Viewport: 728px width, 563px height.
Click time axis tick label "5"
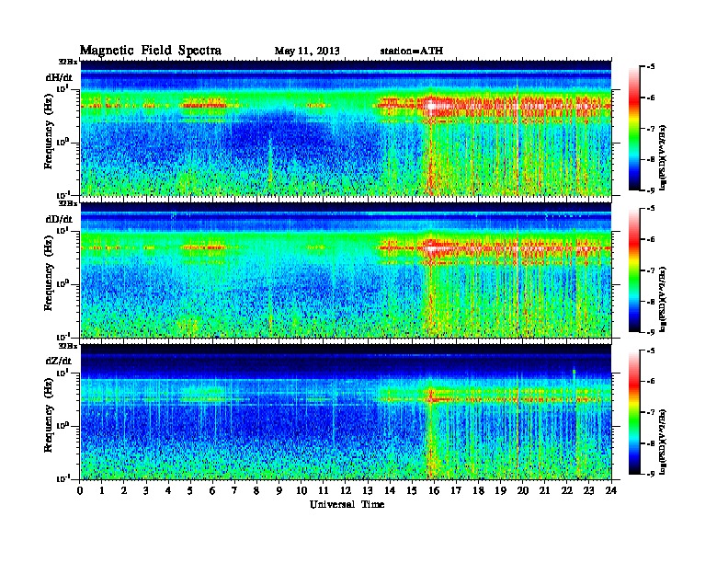190,490
